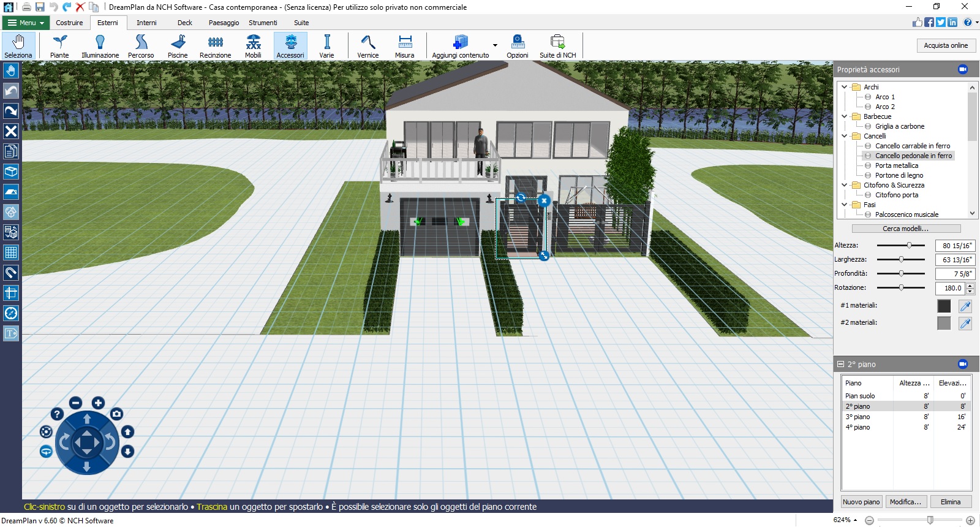Screen dimensions: 980x527
Task: Click eyedropper next to #1 materiali
Action: 965,306
